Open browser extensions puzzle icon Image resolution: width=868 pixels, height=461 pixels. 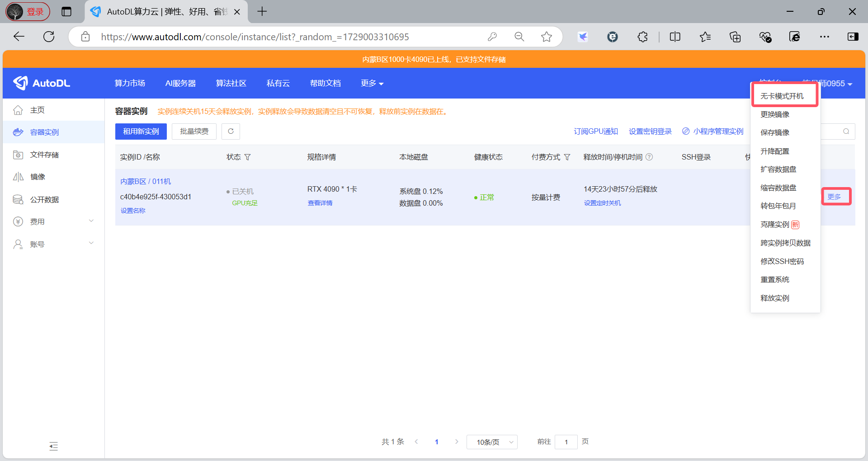[x=642, y=37]
